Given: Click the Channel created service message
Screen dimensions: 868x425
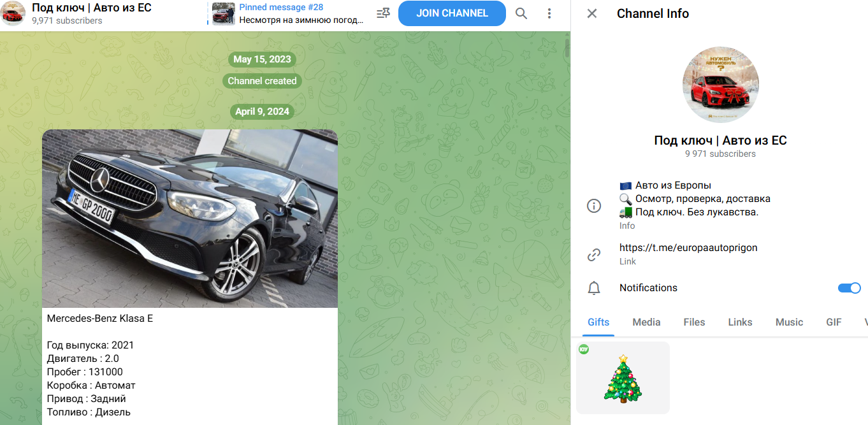Looking at the screenshot, I should point(262,81).
